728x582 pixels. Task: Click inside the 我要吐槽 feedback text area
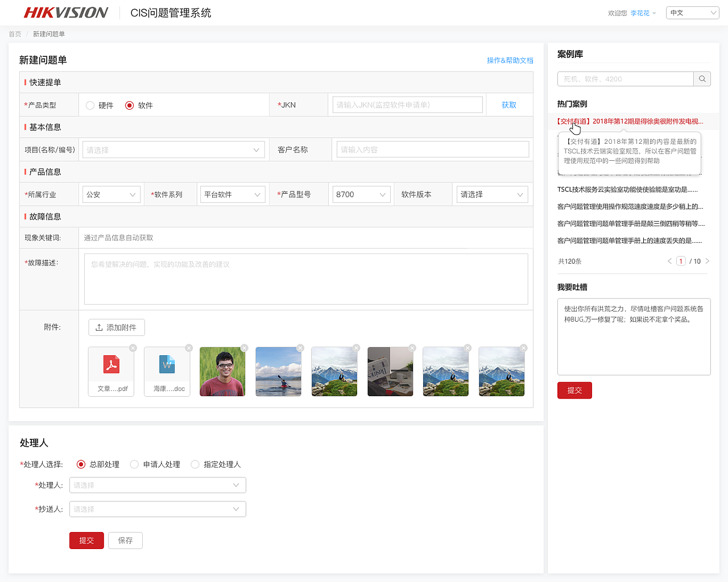tap(634, 335)
